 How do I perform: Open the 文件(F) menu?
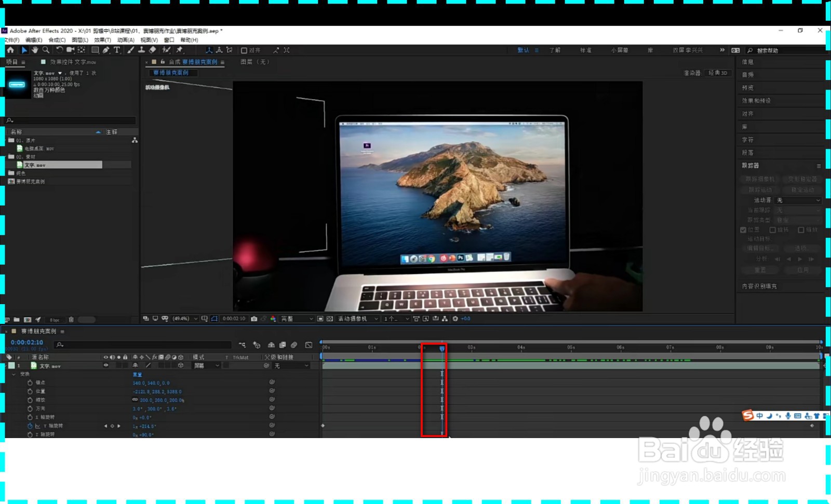pos(11,40)
